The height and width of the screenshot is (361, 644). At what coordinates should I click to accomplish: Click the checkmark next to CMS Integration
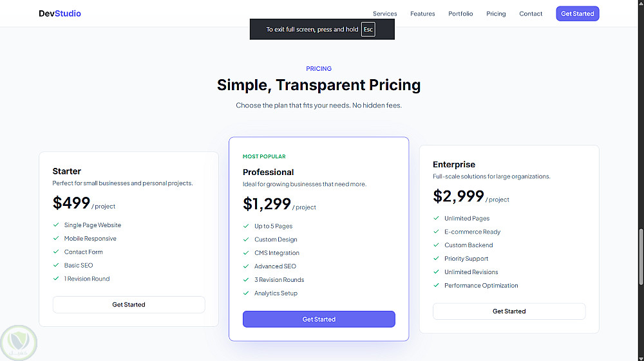tap(246, 253)
